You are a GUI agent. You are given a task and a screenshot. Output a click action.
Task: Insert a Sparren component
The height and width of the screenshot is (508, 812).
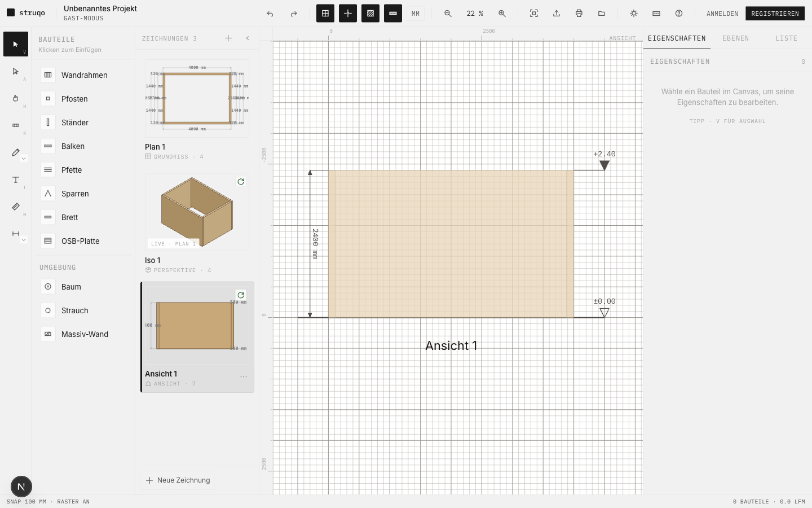pos(83,194)
